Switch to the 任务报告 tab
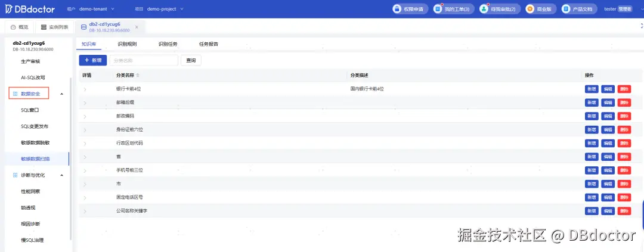This screenshot has width=644, height=252. click(209, 44)
